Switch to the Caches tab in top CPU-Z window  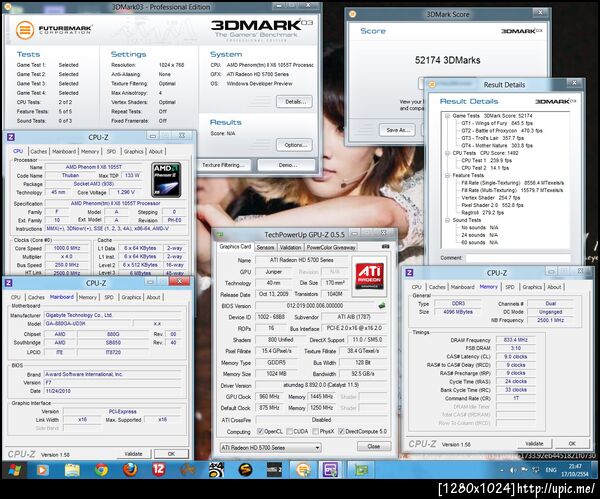pos(39,152)
